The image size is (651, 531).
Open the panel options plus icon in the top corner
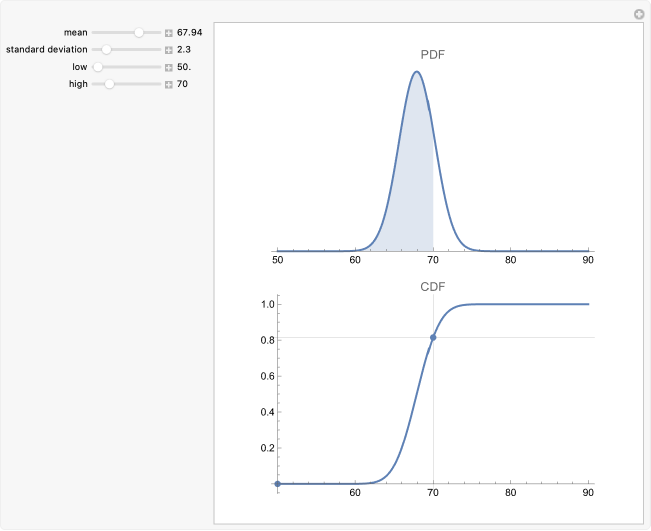pyautogui.click(x=639, y=14)
